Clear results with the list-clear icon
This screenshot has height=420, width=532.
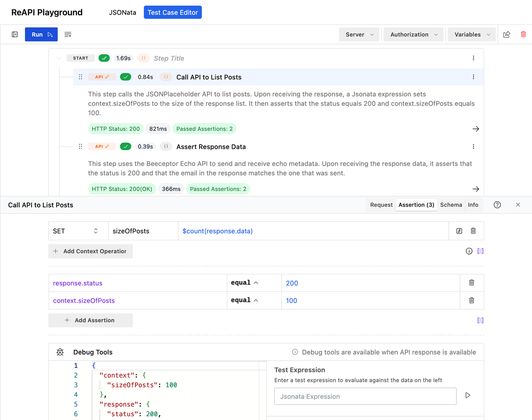tap(68, 35)
